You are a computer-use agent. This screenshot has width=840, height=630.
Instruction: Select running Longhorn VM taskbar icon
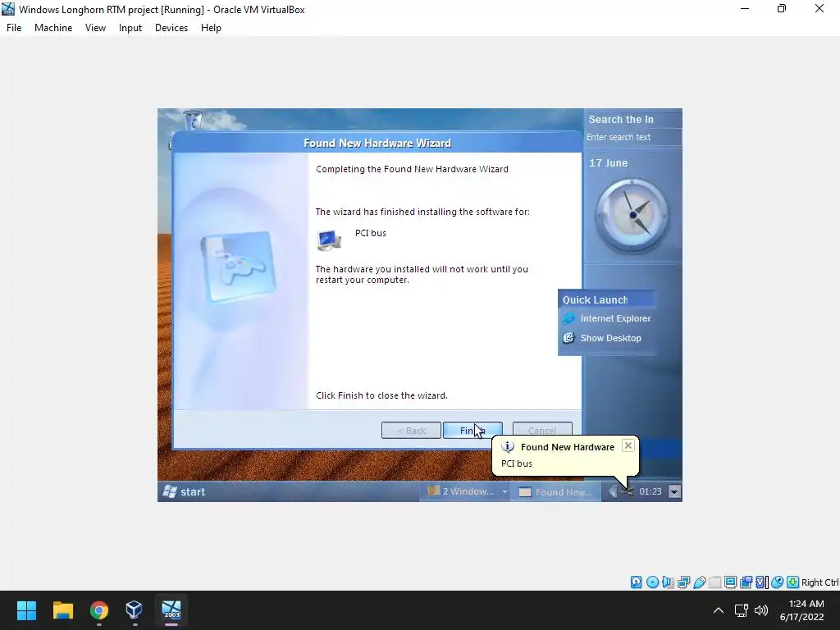[171, 610]
